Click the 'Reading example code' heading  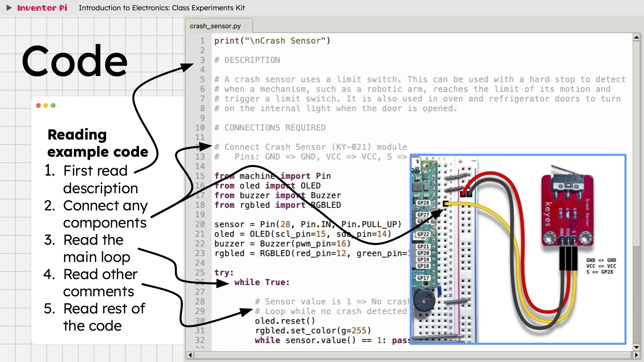(x=98, y=143)
